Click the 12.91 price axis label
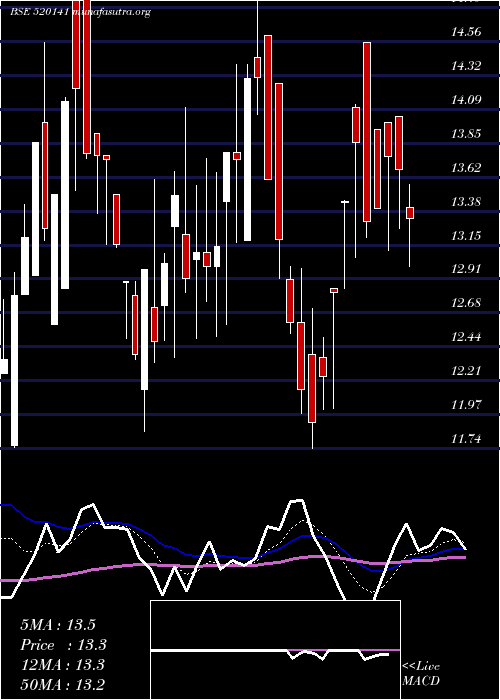 tap(467, 269)
